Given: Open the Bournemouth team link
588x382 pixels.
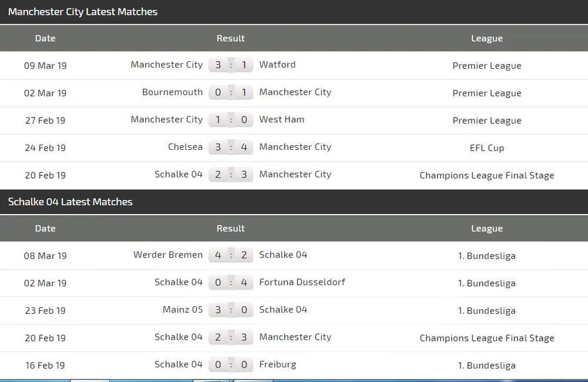Looking at the screenshot, I should (172, 92).
